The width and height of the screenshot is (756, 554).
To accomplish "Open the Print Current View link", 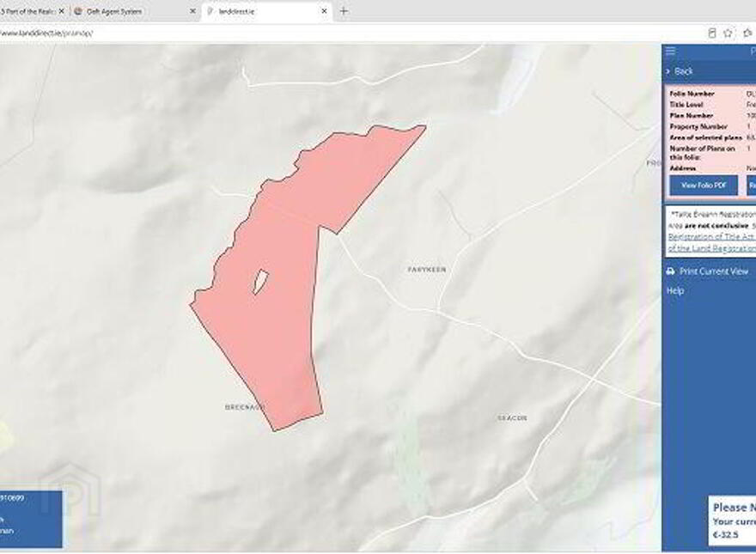I will tap(714, 271).
